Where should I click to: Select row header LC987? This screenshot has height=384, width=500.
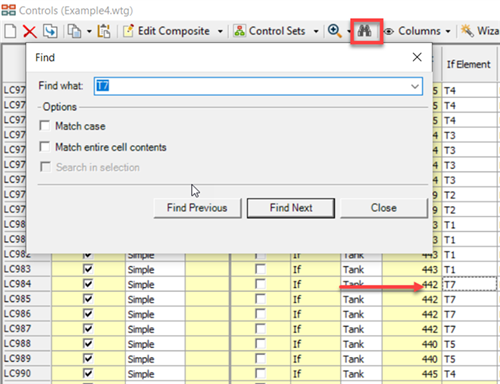click(27, 329)
